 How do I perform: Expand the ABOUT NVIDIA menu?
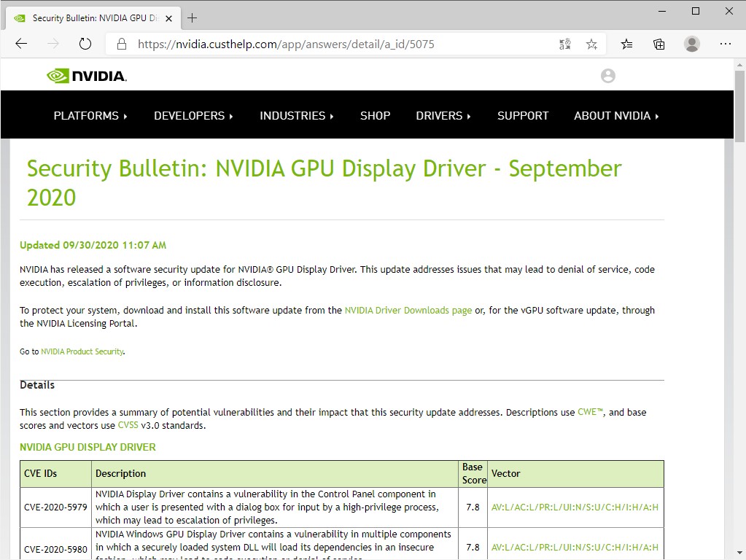(616, 116)
